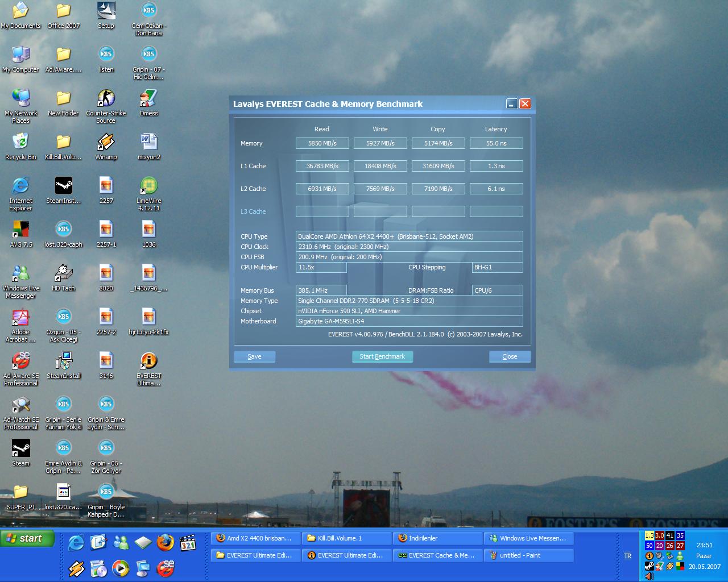Click the Steam icon in system tray
This screenshot has height=582, width=728.
[x=649, y=566]
